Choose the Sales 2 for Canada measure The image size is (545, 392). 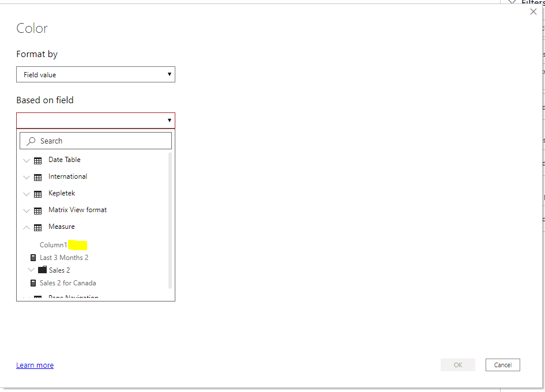tap(68, 283)
